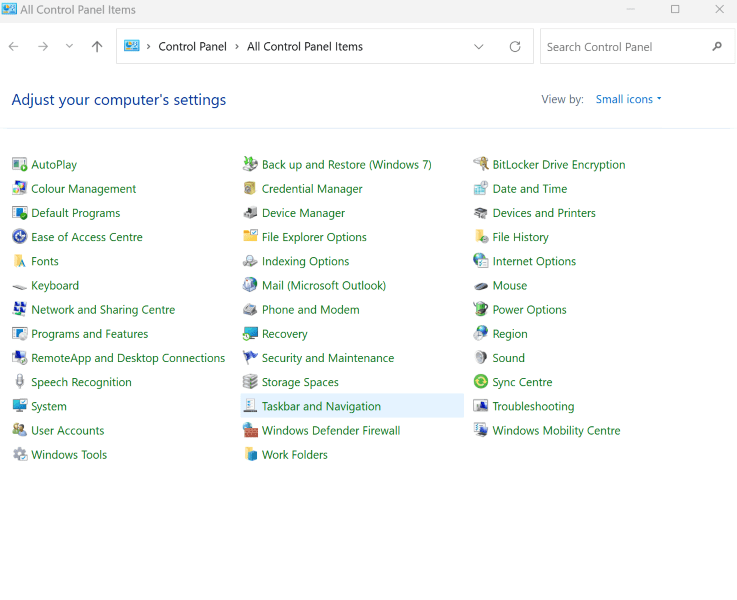
Task: Click the Device Manager icon
Action: pyautogui.click(x=250, y=213)
